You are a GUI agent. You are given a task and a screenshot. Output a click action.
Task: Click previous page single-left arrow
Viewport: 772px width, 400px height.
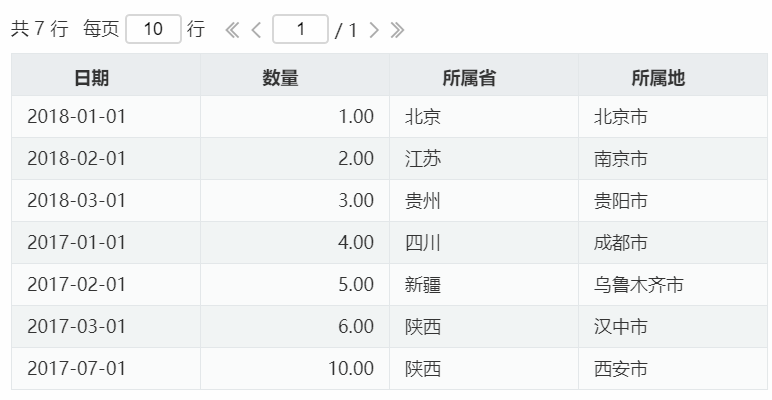(x=256, y=30)
